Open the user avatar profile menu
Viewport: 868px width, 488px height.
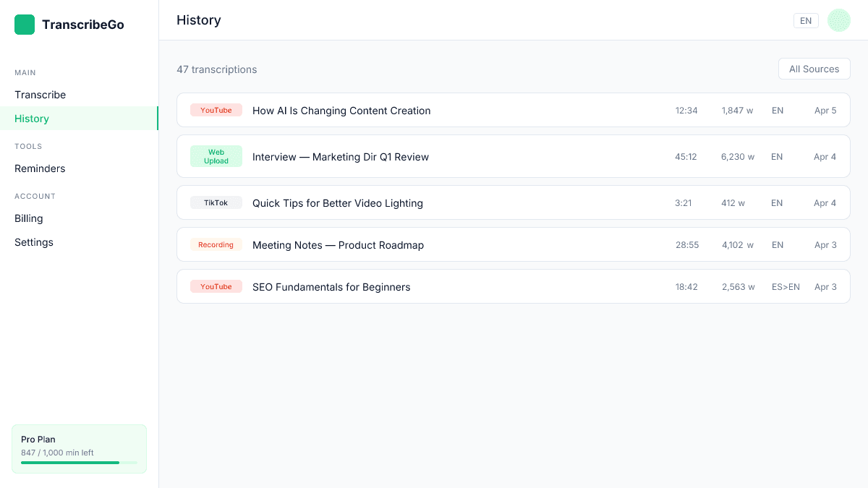click(x=838, y=20)
